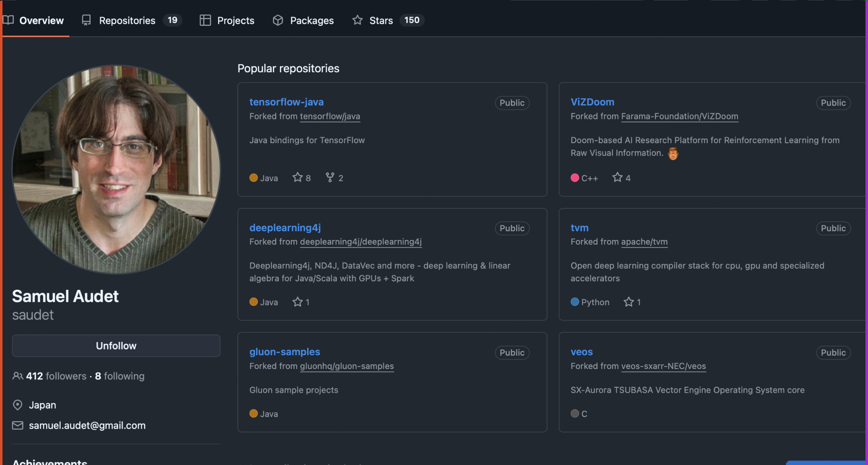Open the 8 following list
868x465 pixels.
(x=120, y=376)
